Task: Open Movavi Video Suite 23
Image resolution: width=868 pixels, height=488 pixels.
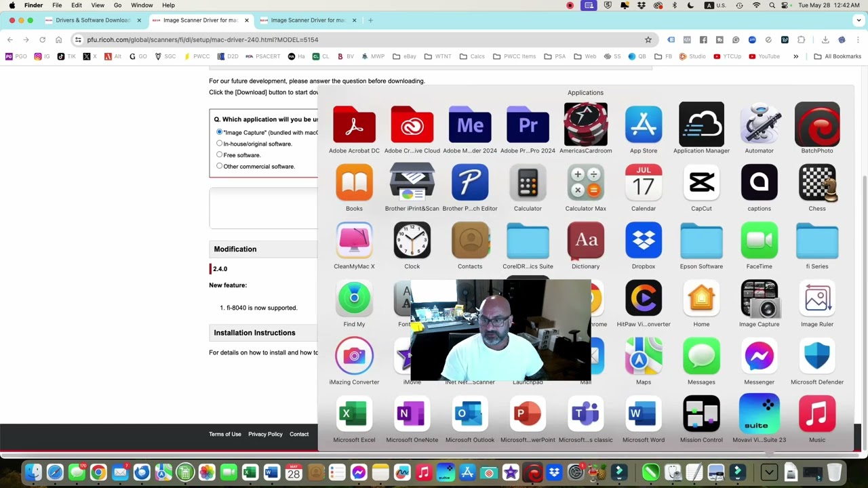Action: pyautogui.click(x=759, y=414)
